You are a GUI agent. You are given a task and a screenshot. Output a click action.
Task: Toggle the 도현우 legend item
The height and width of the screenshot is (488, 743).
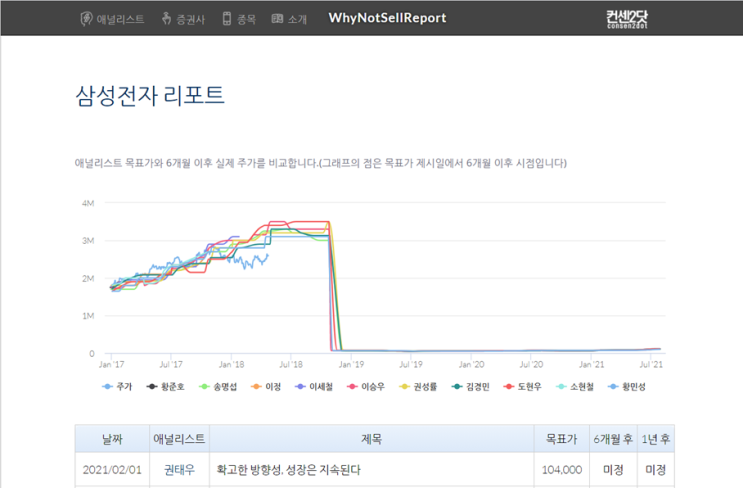tap(523, 387)
